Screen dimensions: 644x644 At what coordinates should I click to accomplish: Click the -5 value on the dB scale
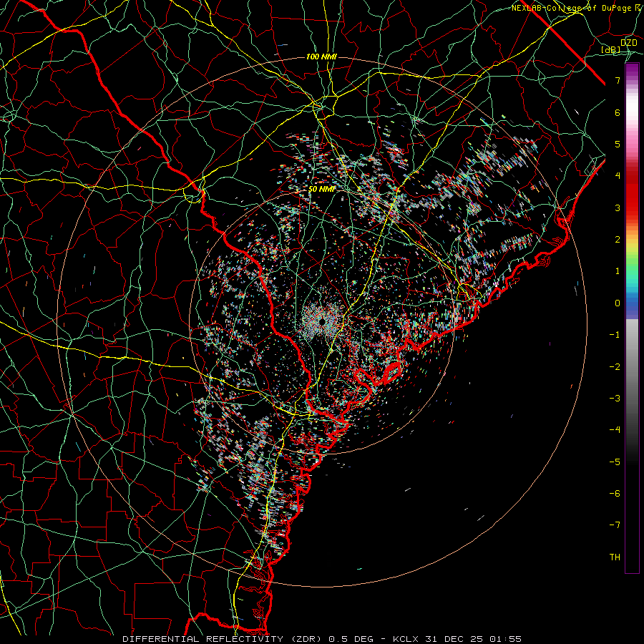615,462
